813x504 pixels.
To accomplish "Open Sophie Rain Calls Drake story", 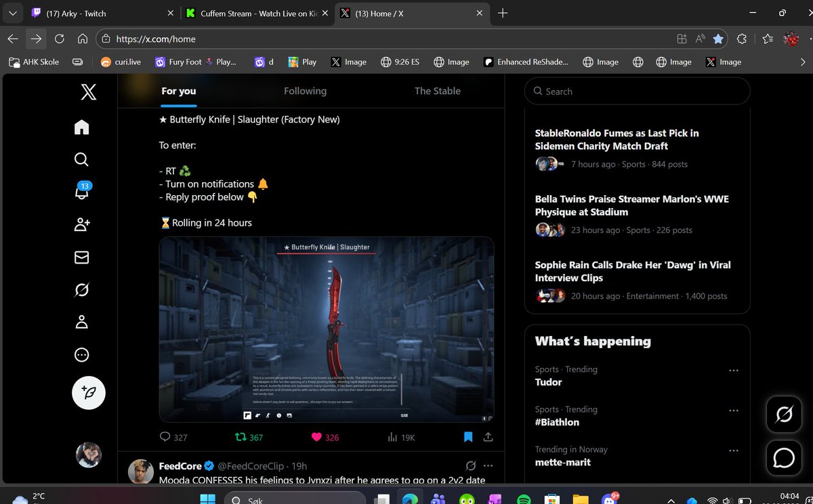I will pos(633,271).
